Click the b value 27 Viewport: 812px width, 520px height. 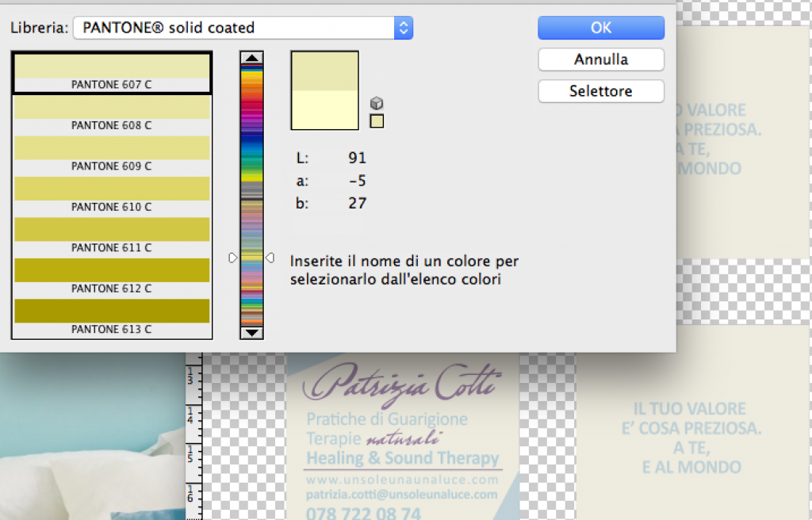click(358, 203)
